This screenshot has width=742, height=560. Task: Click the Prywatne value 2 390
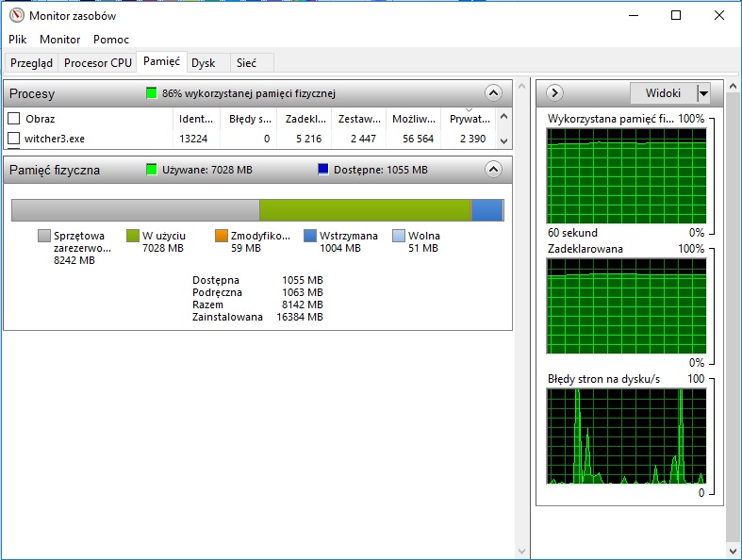(x=472, y=139)
